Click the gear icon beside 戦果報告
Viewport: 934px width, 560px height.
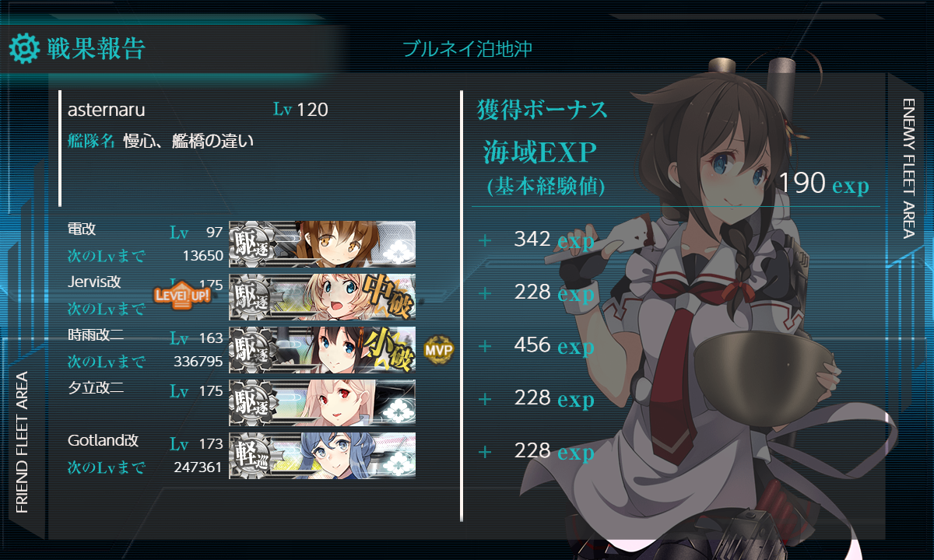coord(24,48)
